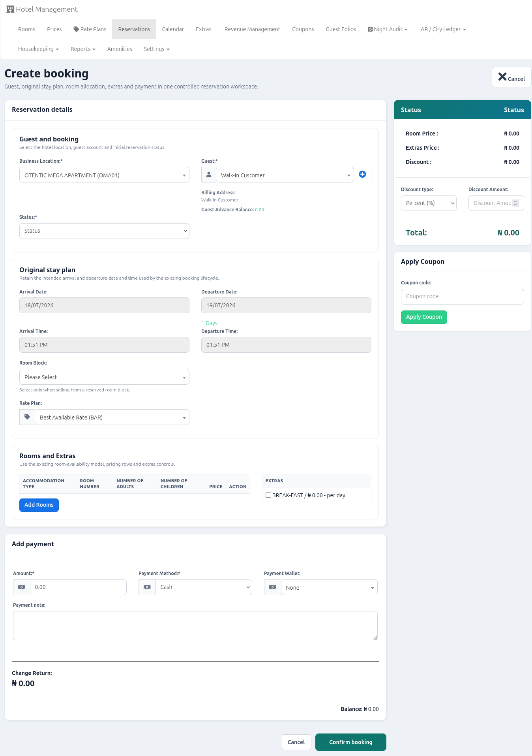Click the Payment note text area
Image resolution: width=532 pixels, height=756 pixels.
pos(195,626)
